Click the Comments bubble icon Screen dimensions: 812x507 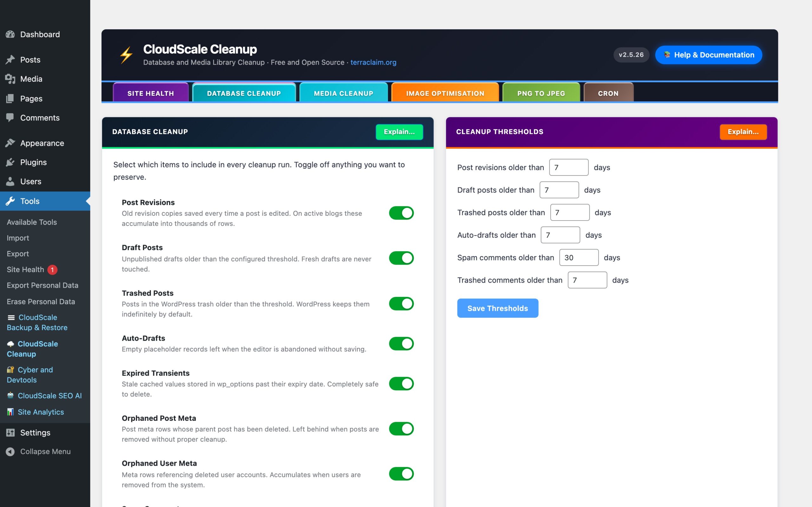10,118
